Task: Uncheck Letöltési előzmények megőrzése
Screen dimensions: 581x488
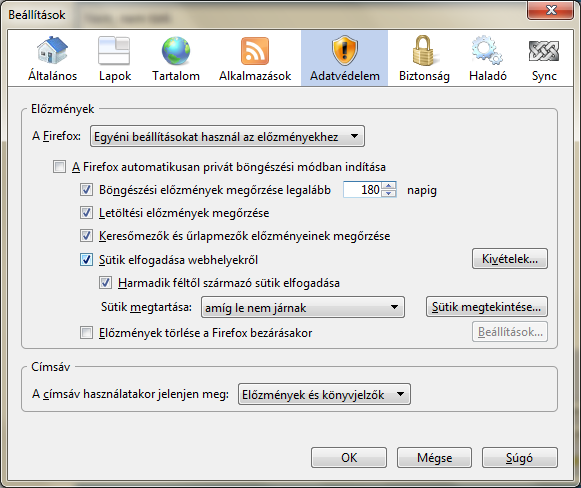Action: [86, 213]
